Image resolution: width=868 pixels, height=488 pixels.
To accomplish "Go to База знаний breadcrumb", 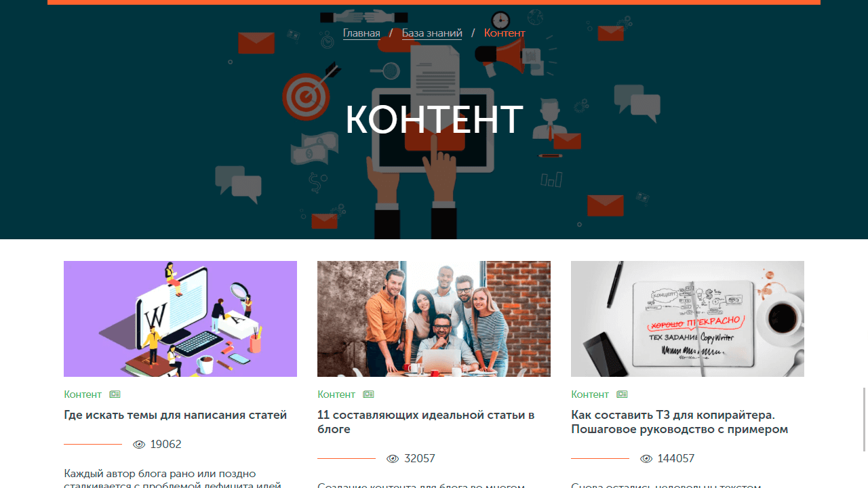I will point(432,33).
